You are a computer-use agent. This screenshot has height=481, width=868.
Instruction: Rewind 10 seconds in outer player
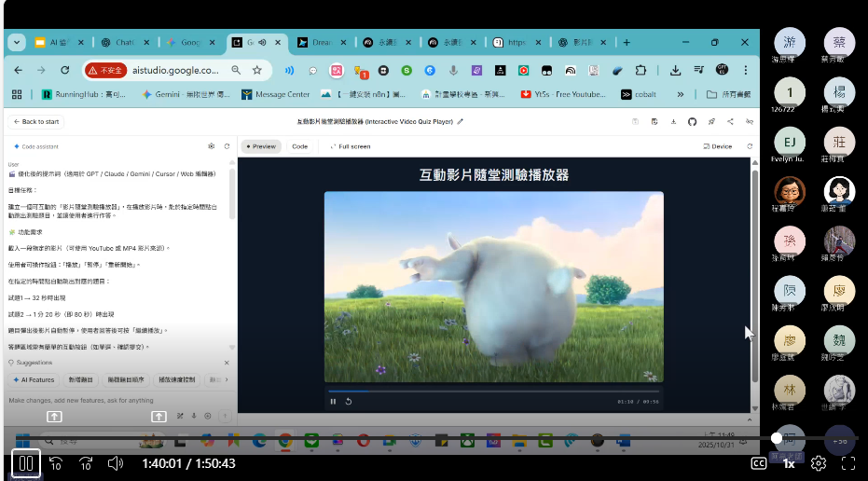56,463
